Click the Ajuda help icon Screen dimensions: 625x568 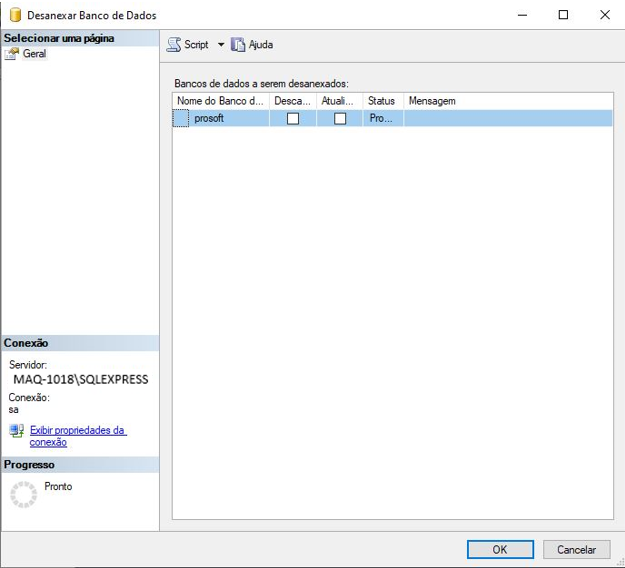pyautogui.click(x=238, y=45)
